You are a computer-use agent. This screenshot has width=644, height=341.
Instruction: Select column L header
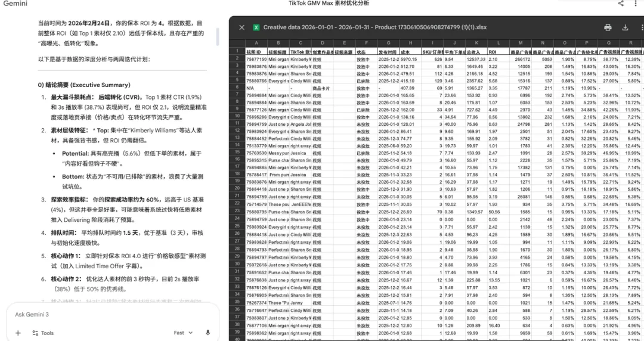[498, 43]
